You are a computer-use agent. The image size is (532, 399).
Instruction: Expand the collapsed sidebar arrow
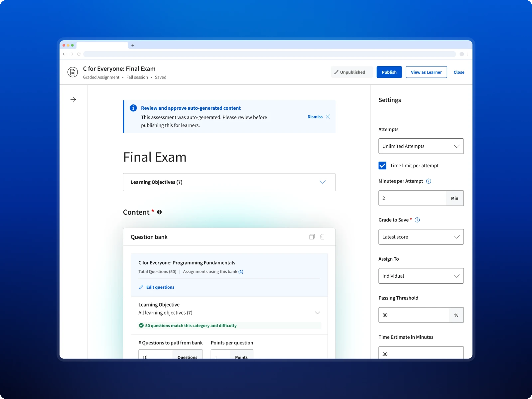73,99
